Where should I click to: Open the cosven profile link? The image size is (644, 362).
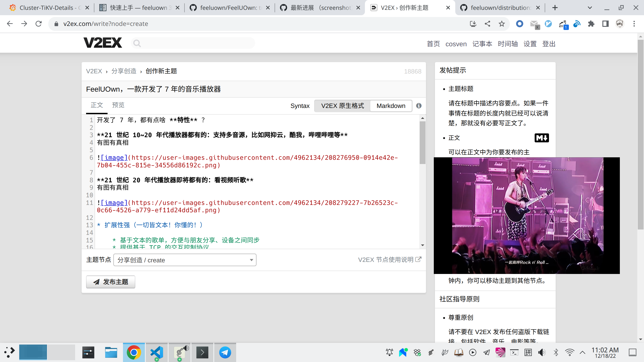[x=456, y=44]
